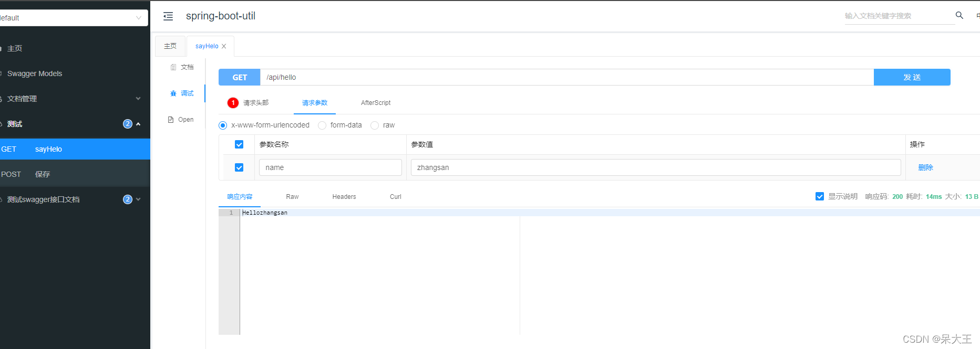Open the Headers response tab
This screenshot has height=349, width=980.
click(x=344, y=197)
